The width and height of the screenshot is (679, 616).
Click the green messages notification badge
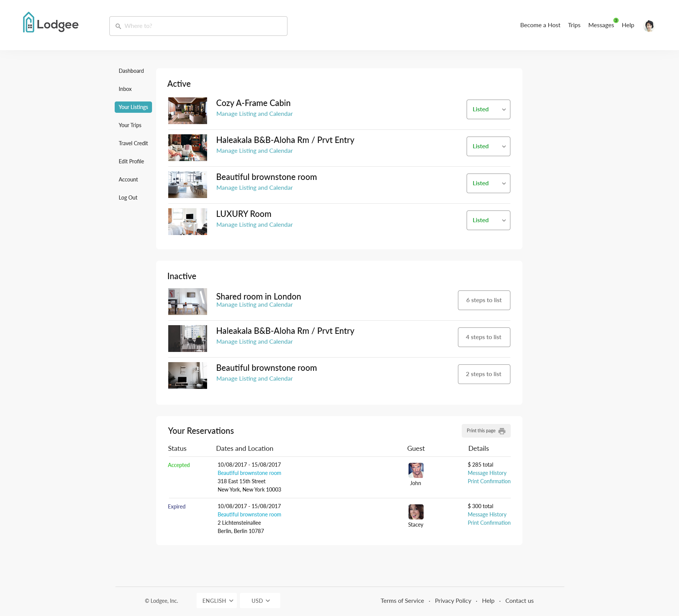pyautogui.click(x=616, y=20)
